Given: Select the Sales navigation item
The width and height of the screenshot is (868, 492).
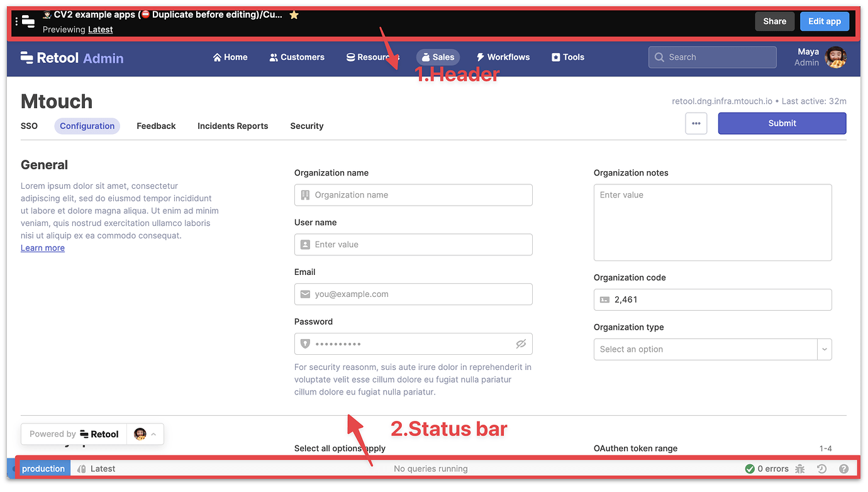Looking at the screenshot, I should 438,57.
